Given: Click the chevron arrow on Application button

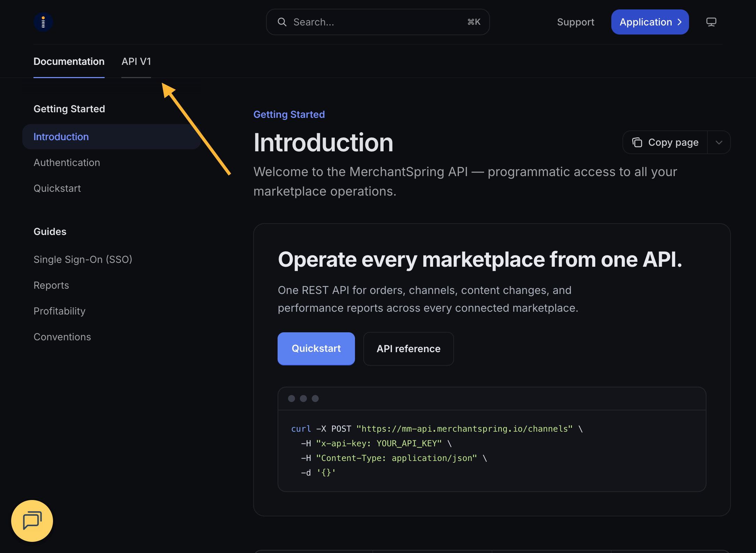Looking at the screenshot, I should point(679,22).
